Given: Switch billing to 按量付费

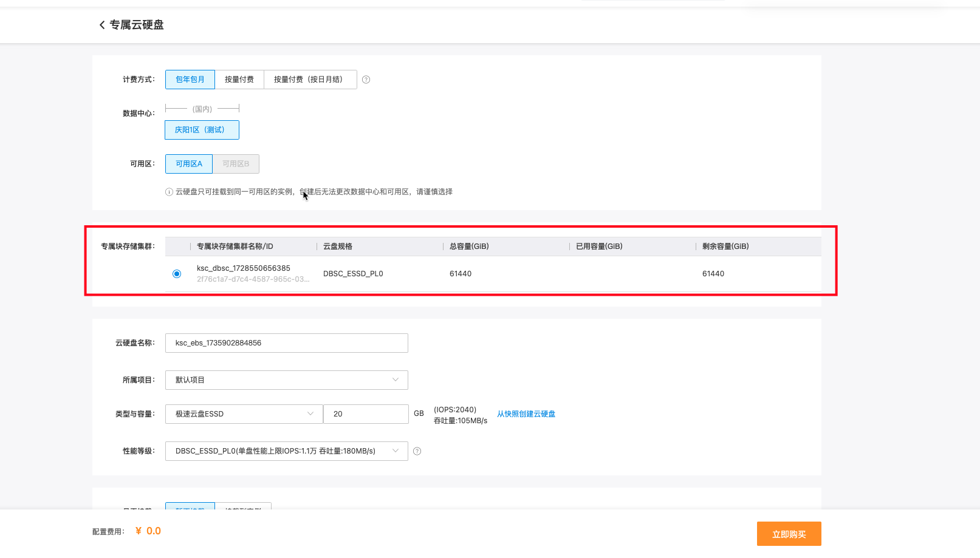Looking at the screenshot, I should click(x=239, y=80).
